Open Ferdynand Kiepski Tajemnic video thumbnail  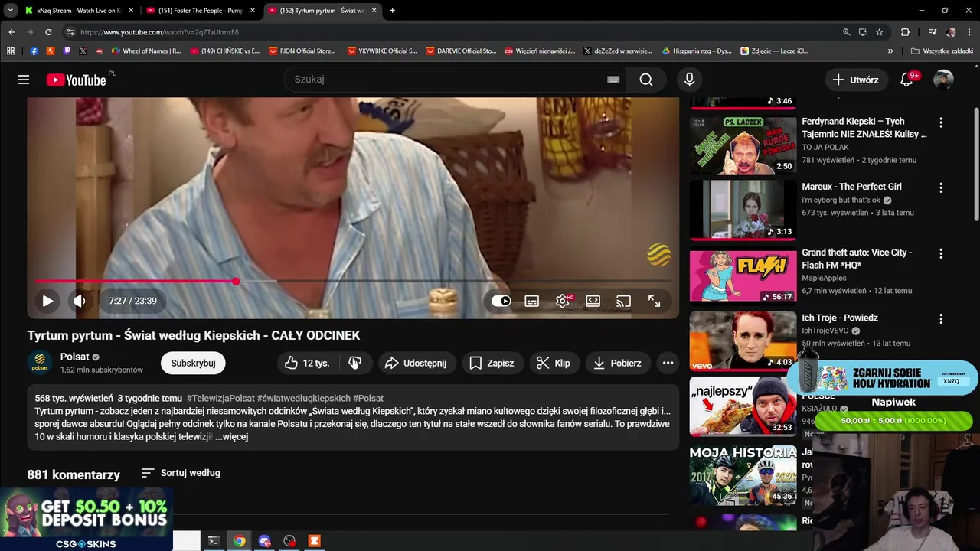pos(743,145)
